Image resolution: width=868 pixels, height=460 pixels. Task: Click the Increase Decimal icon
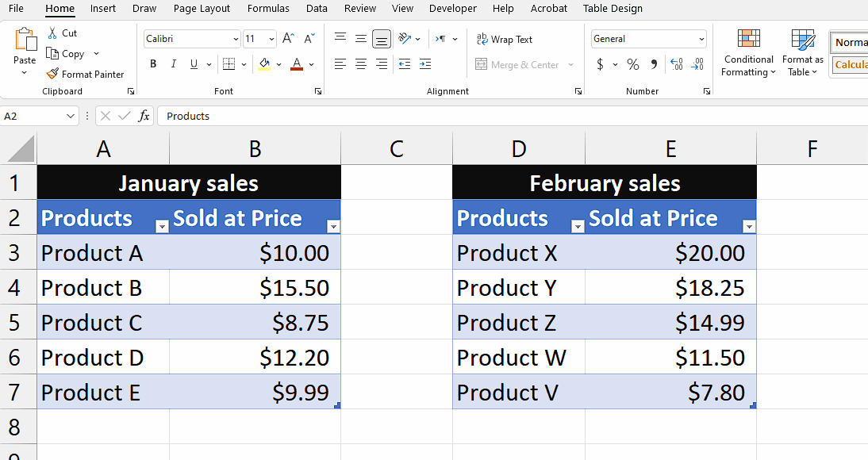[x=677, y=66]
